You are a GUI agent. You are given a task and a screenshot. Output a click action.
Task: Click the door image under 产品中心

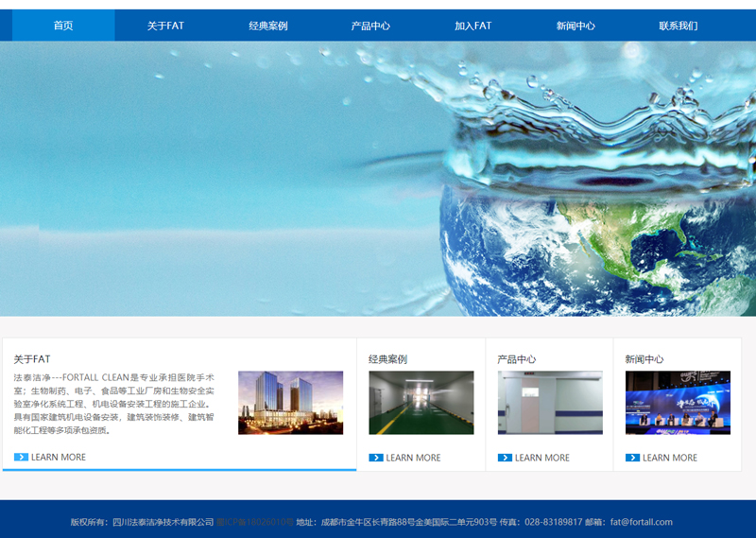(x=549, y=403)
